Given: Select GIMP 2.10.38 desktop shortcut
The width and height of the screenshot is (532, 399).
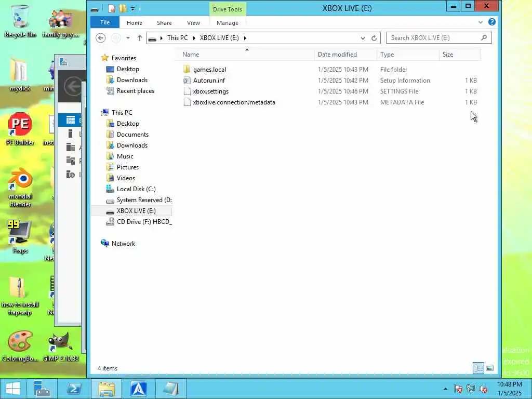Looking at the screenshot, I should tap(61, 346).
